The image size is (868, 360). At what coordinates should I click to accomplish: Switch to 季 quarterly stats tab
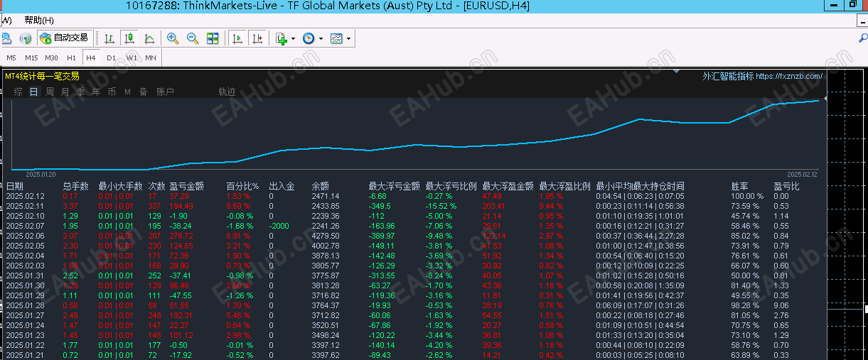click(x=81, y=92)
